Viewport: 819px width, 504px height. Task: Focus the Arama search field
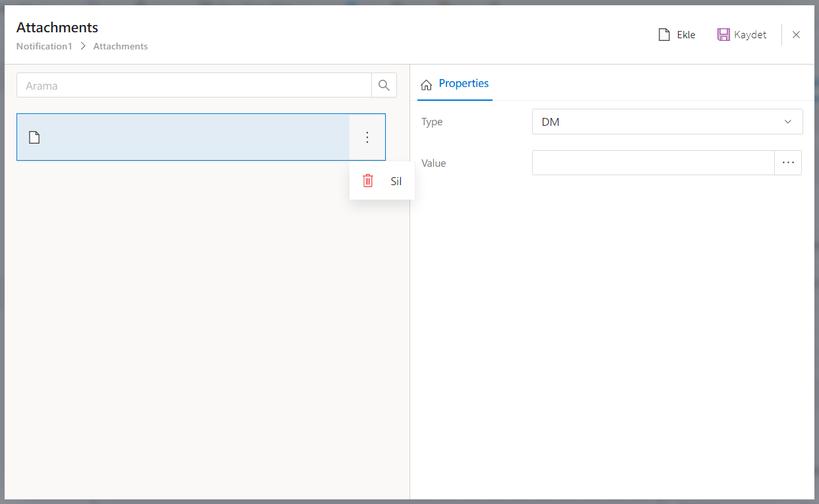195,86
